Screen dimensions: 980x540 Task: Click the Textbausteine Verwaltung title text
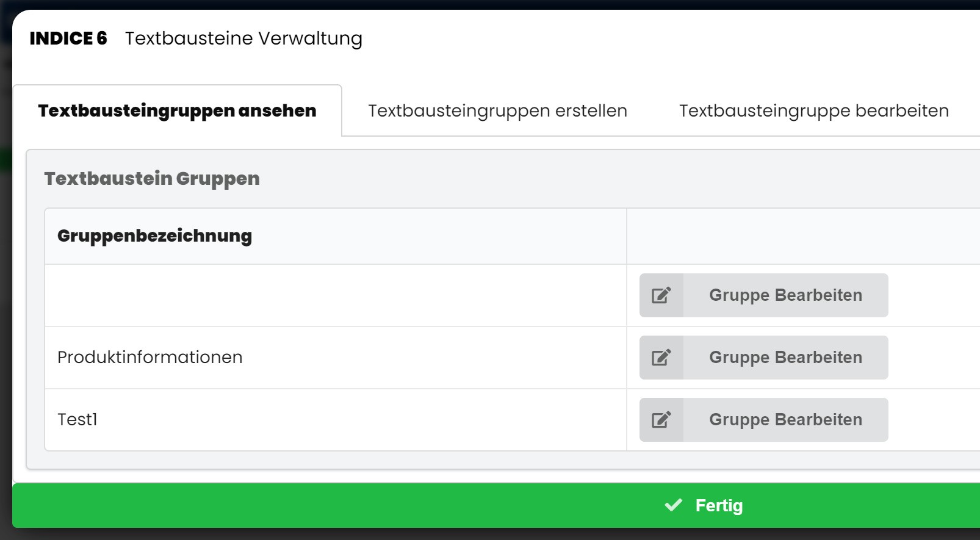(x=243, y=38)
